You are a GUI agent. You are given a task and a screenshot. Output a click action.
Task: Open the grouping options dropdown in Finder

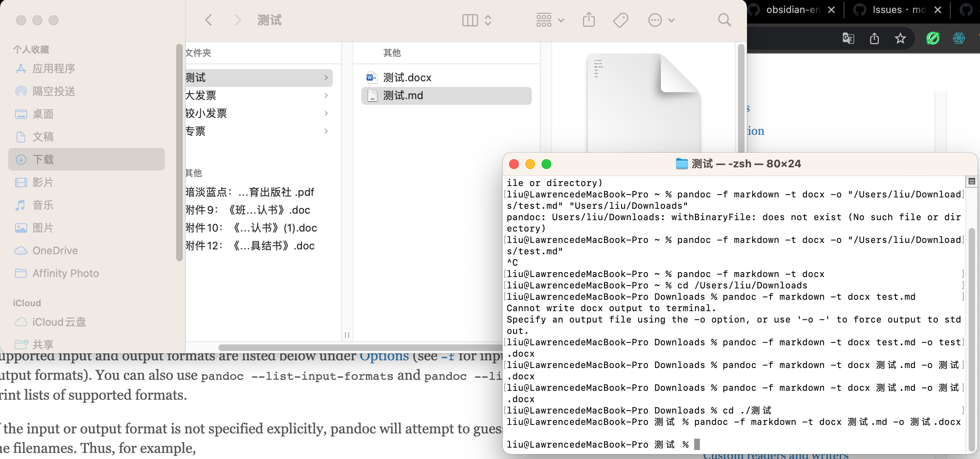coord(549,19)
